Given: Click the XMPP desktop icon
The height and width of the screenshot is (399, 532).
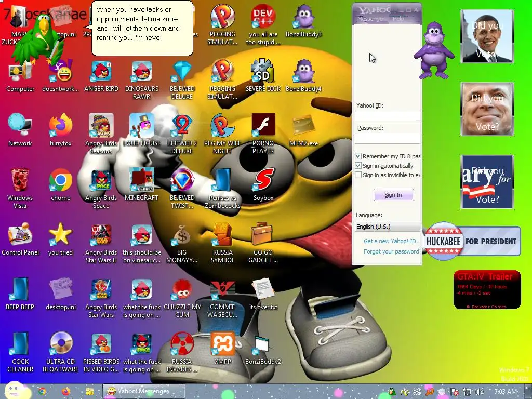Looking at the screenshot, I should (222, 344).
